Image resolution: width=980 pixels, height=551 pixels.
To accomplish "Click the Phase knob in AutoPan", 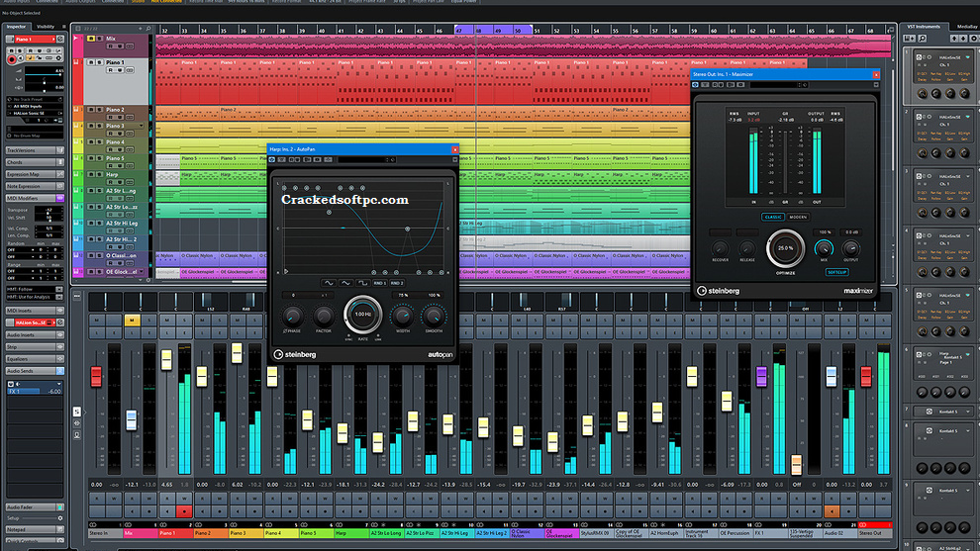I will point(292,316).
